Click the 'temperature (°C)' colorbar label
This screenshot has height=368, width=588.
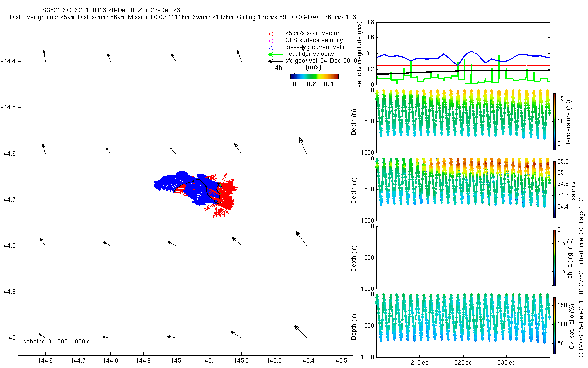click(x=569, y=121)
